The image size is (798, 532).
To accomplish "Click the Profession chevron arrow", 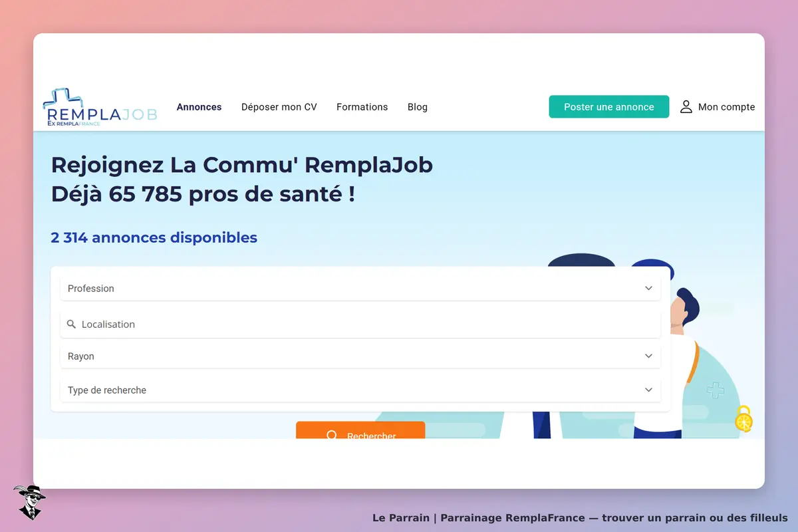I will (x=648, y=289).
